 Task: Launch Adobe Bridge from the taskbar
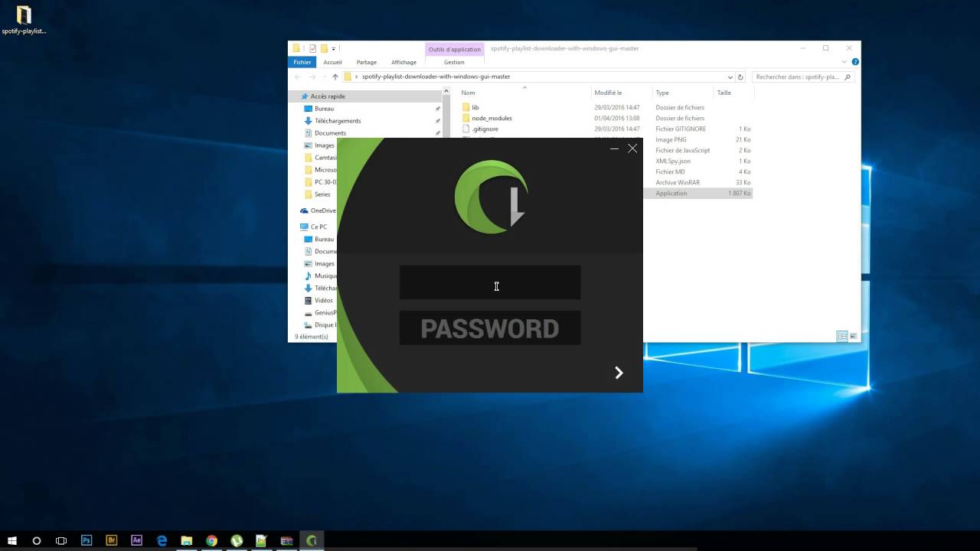tap(112, 540)
